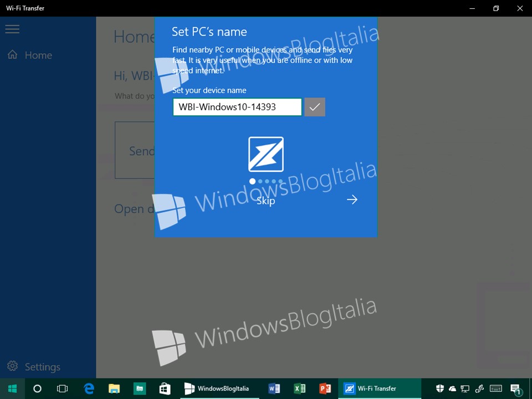Screen dimensions: 532x399
Task: Open Windows Ink Workspace pen icon
Action: click(x=479, y=388)
